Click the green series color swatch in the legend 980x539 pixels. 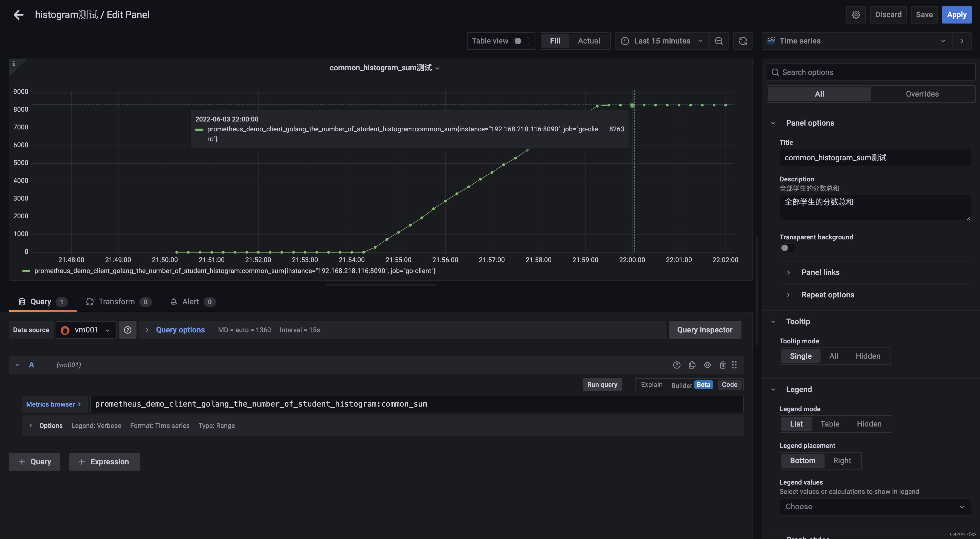26,271
